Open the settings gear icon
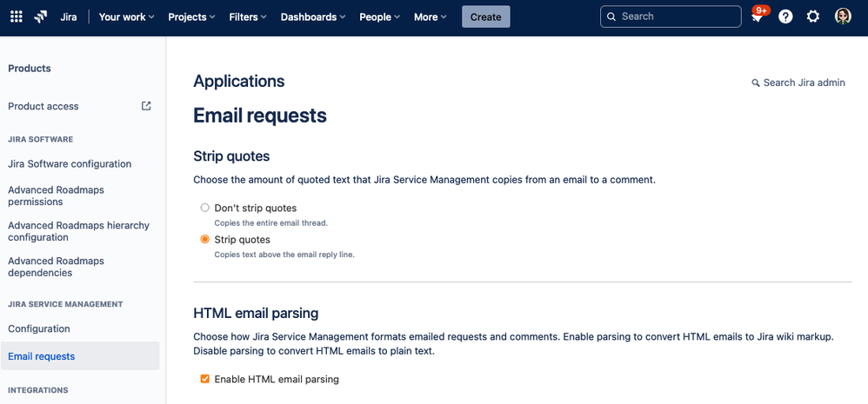Image resolution: width=868 pixels, height=404 pixels. [812, 17]
